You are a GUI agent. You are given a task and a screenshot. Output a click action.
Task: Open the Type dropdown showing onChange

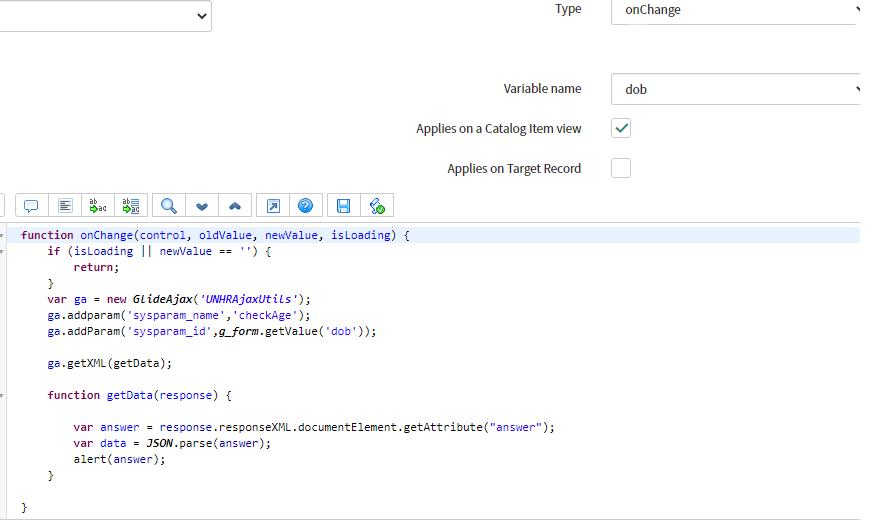735,10
